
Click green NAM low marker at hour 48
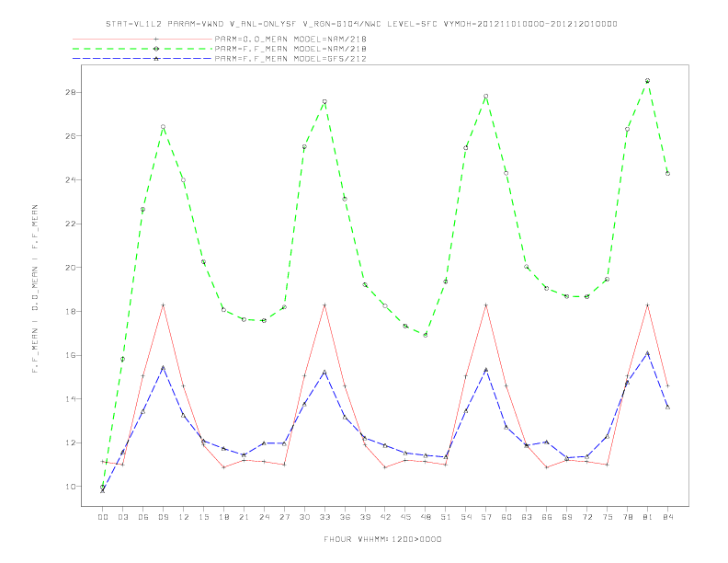pos(426,335)
